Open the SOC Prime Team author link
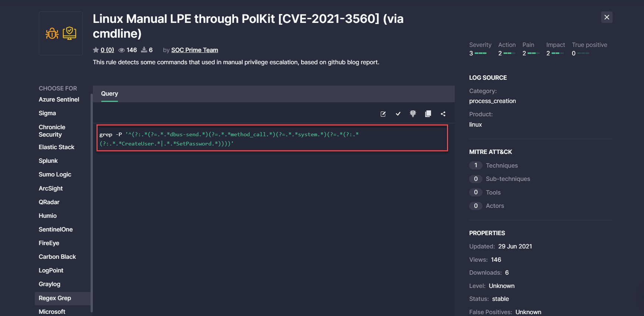Viewport: 644px width, 316px height. pos(194,50)
